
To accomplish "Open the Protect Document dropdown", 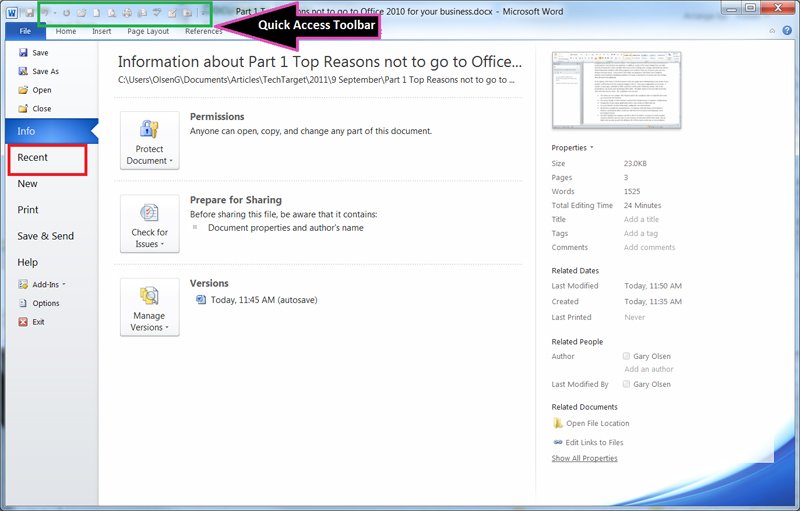I will pyautogui.click(x=149, y=140).
